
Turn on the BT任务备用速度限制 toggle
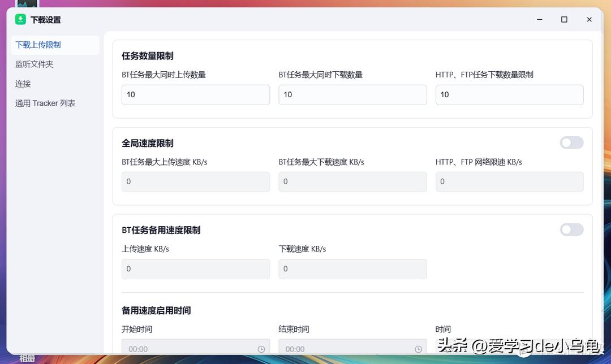571,229
